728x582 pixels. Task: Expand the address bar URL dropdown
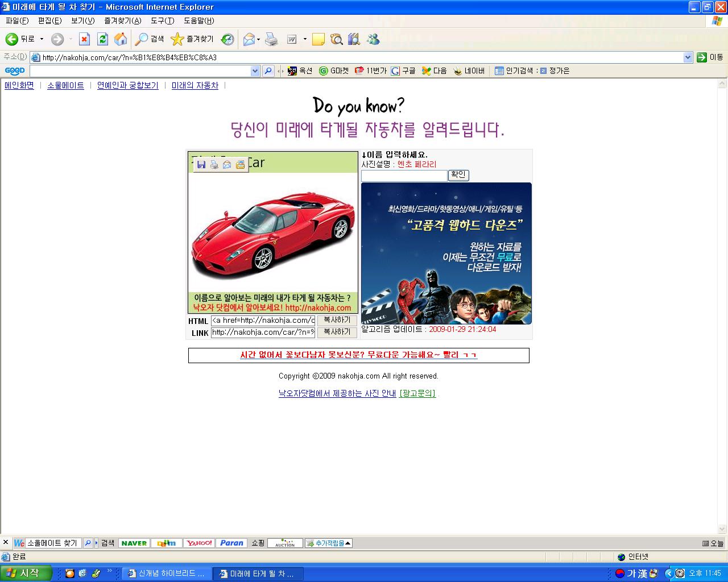[x=688, y=57]
